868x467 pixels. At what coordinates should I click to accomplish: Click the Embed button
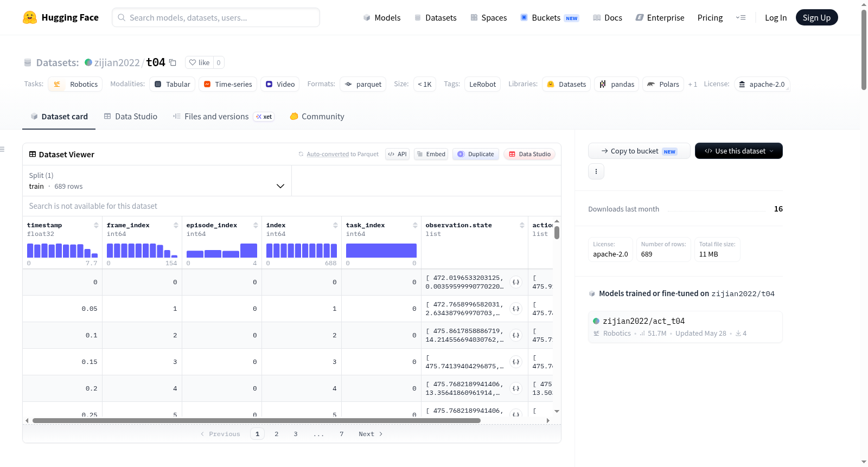click(x=431, y=154)
